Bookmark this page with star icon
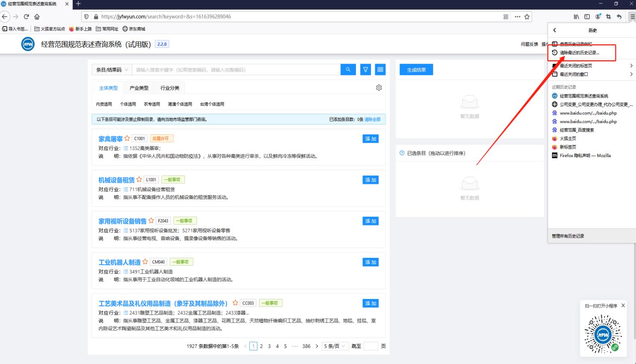The width and height of the screenshot is (636, 364). tap(527, 17)
